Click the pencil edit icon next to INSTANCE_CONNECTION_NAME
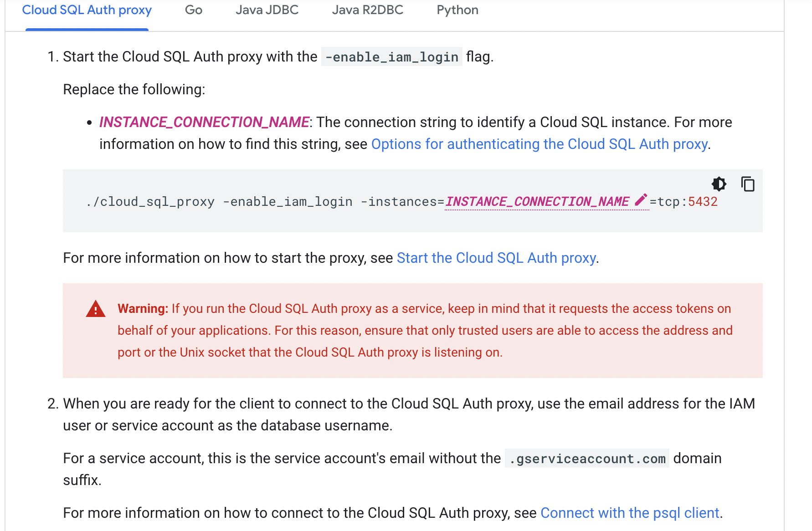Screen dimensions: 812x531 642,199
